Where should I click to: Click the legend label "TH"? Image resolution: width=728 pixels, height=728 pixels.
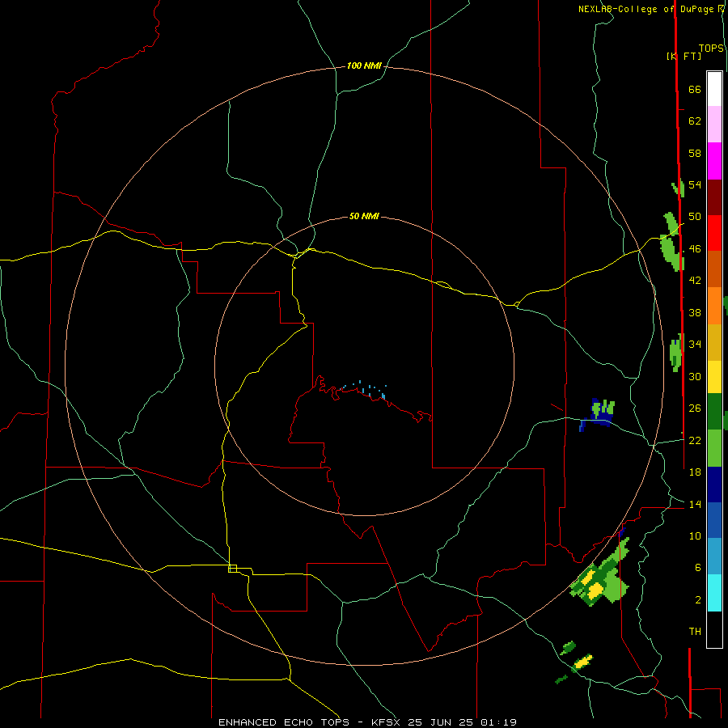(x=695, y=632)
